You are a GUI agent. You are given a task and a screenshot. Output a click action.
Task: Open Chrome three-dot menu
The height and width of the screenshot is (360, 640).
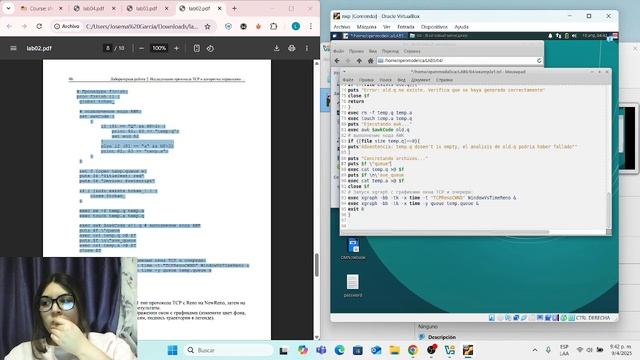pyautogui.click(x=311, y=26)
